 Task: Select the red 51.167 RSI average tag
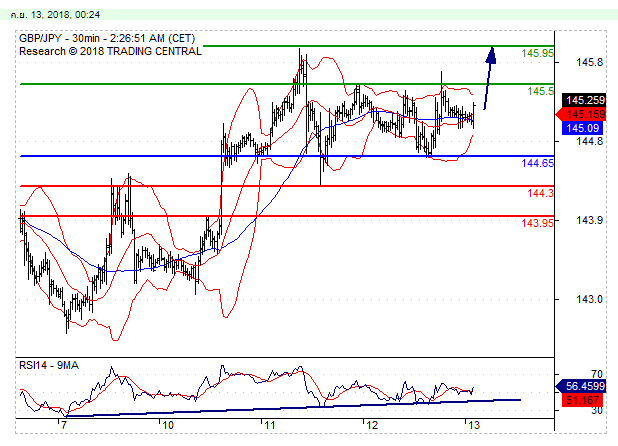pos(583,400)
